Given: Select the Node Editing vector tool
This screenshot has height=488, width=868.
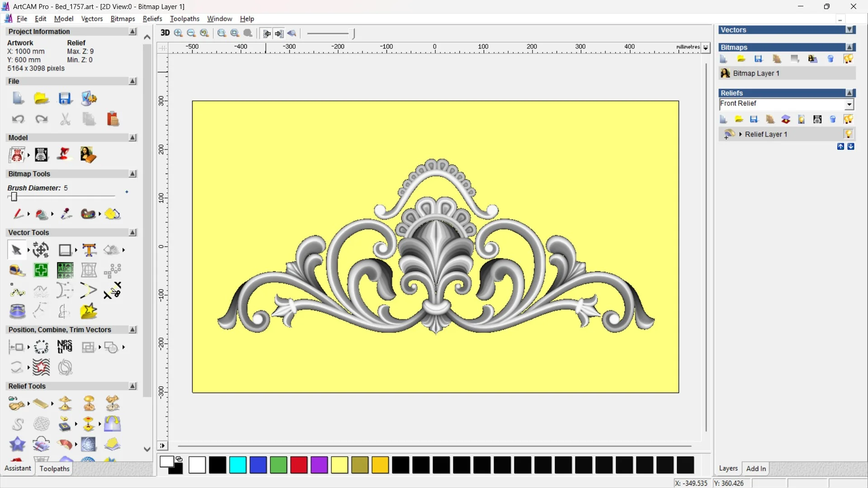Looking at the screenshot, I should coord(17,291).
